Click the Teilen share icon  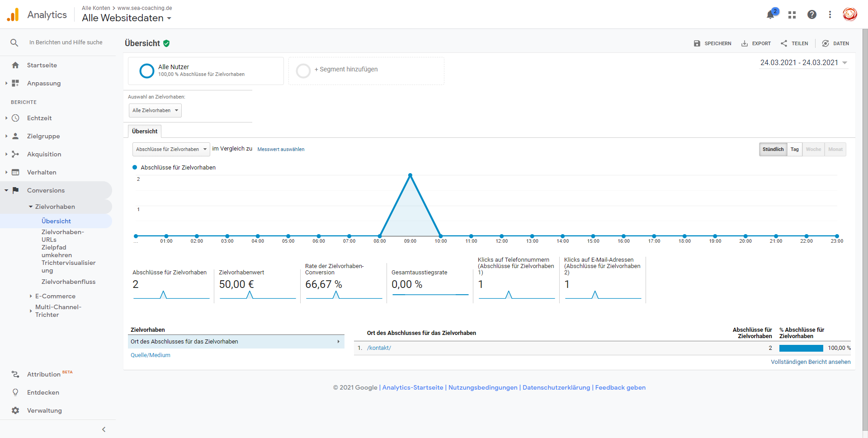pyautogui.click(x=784, y=43)
